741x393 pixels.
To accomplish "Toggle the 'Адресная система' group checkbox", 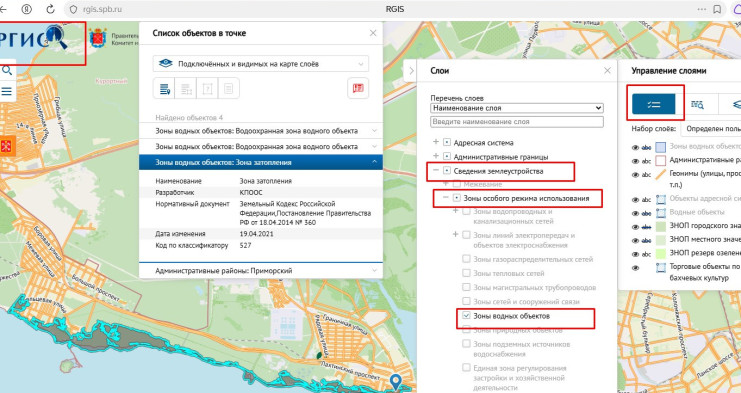I will tap(447, 142).
